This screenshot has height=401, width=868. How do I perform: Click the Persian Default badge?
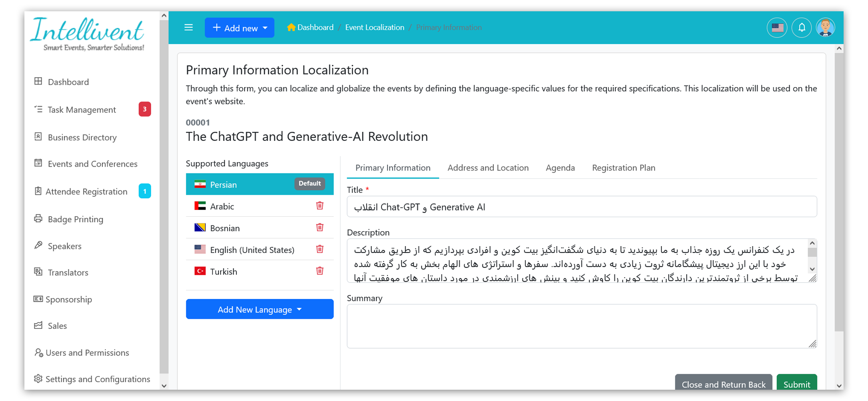click(310, 183)
